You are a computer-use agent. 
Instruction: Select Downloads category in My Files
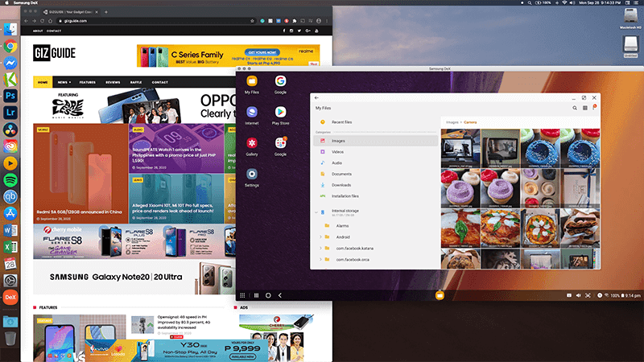[375, 185]
